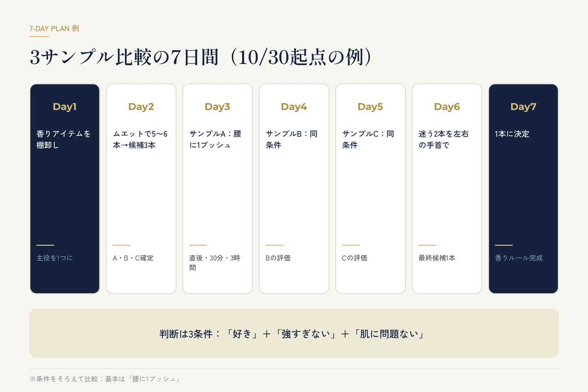The width and height of the screenshot is (588, 392).
Task: Click the footer "香りルール完成"
Action: 519,258
